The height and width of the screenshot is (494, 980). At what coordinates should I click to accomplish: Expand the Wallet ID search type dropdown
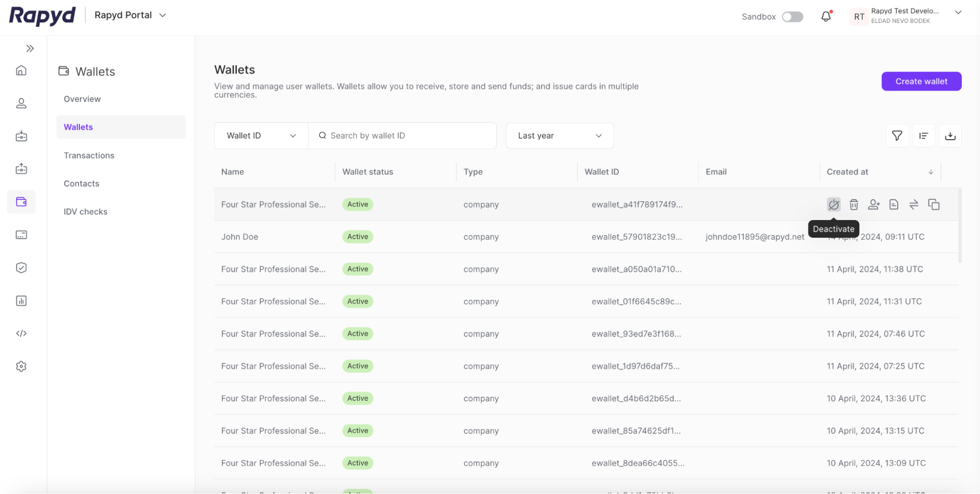[261, 136]
